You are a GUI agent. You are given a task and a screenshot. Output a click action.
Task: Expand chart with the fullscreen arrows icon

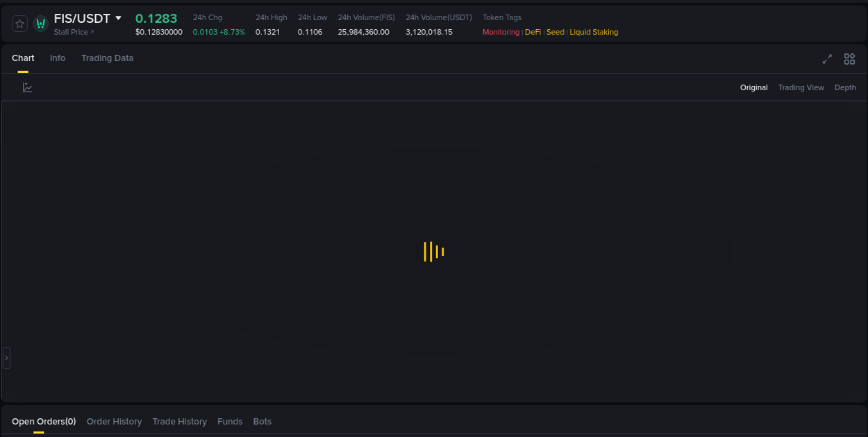[826, 60]
